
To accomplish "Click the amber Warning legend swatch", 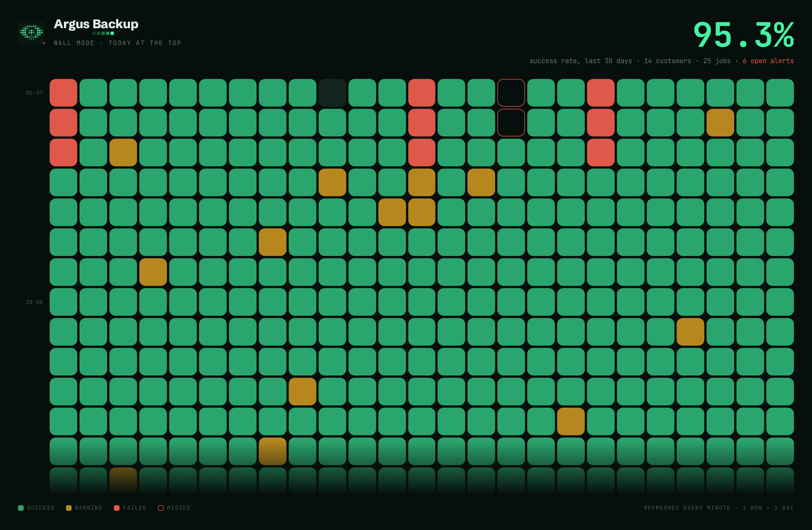I will pos(69,508).
